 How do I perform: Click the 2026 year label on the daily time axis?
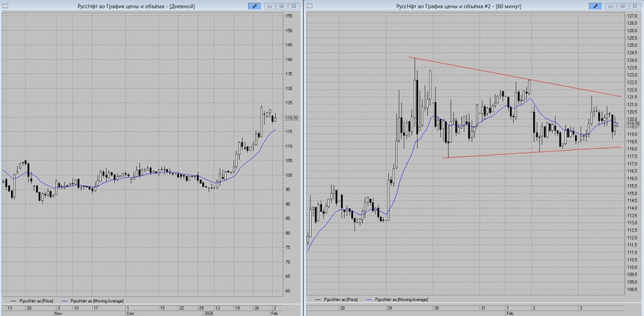209,313
